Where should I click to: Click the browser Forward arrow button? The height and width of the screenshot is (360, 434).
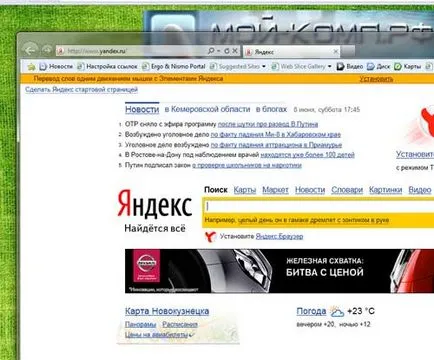click(47, 50)
